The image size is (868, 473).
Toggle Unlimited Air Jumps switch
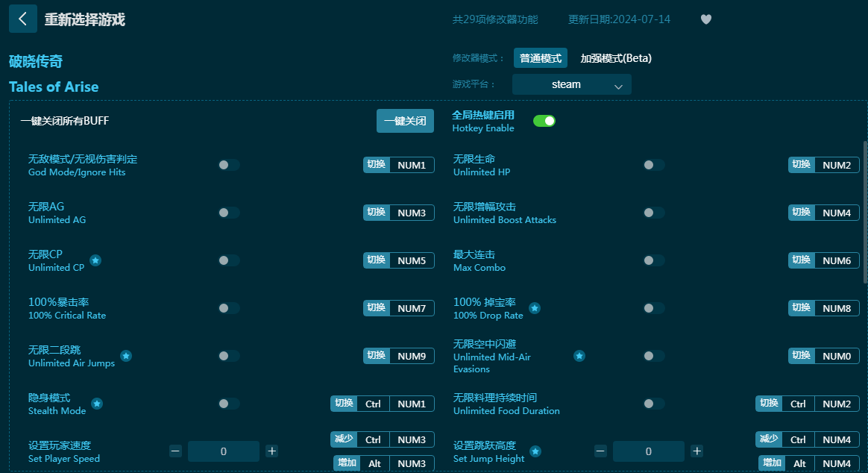coord(229,356)
